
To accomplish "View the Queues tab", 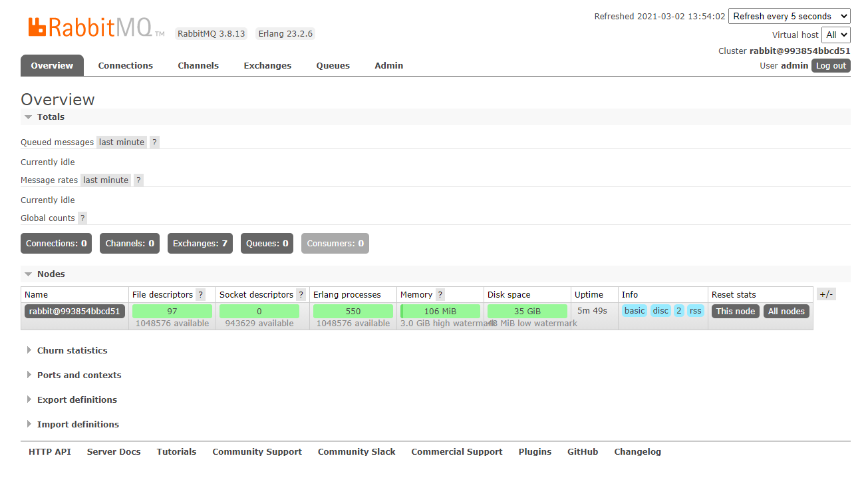I will (x=333, y=65).
